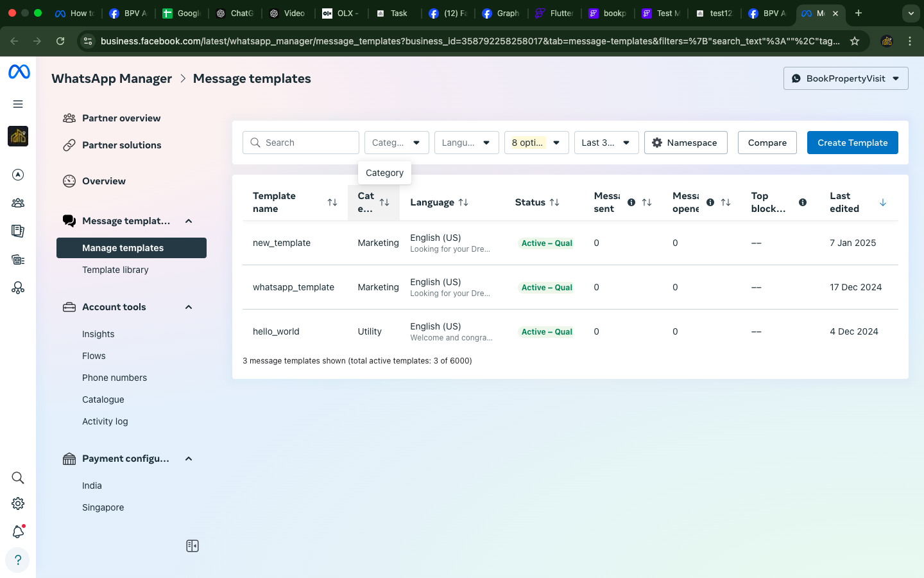924x578 pixels.
Task: Click the browser address bar
Action: coord(470,41)
